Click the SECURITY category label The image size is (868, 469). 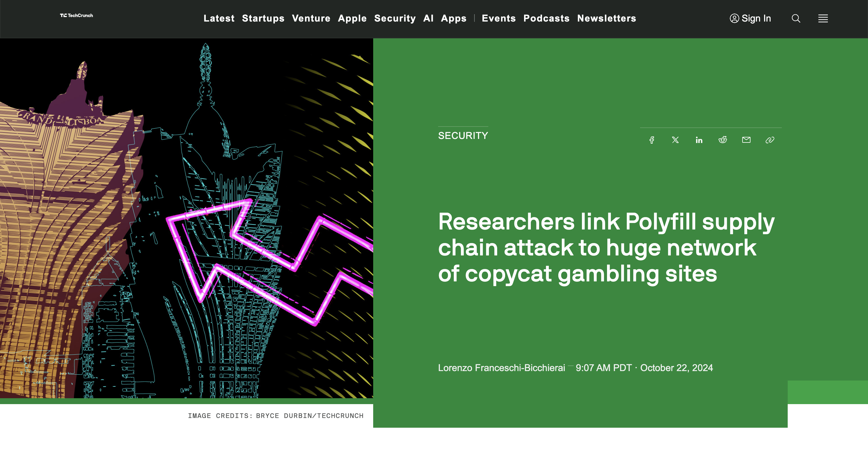click(x=463, y=136)
